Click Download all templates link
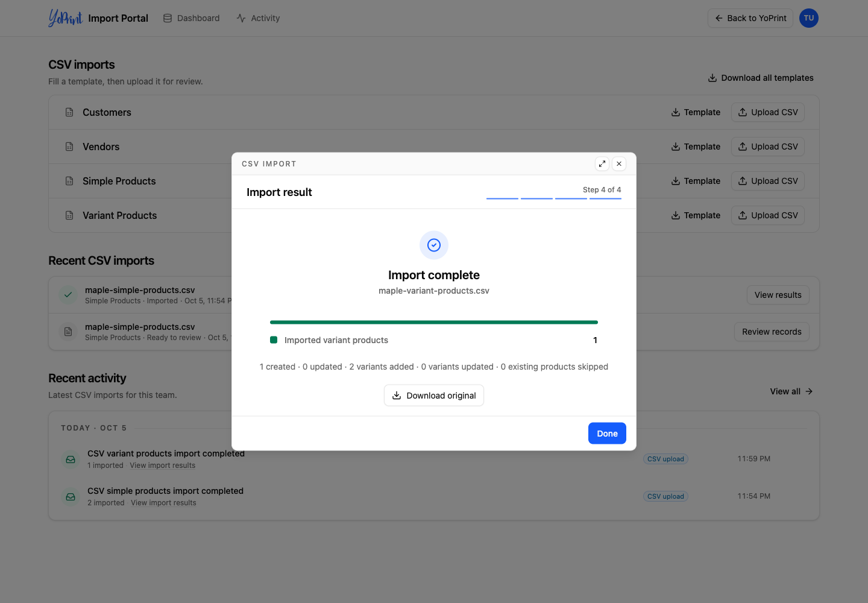Screen dimensions: 868x603 tap(761, 78)
